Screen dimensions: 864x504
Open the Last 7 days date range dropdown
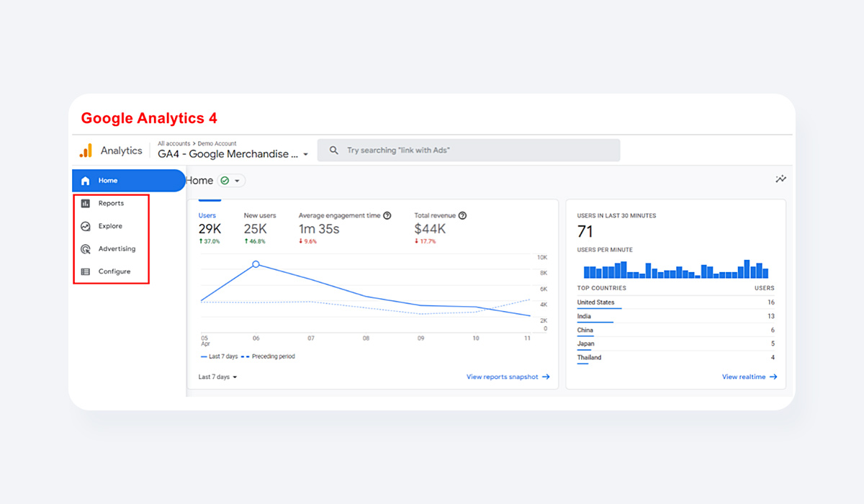217,377
